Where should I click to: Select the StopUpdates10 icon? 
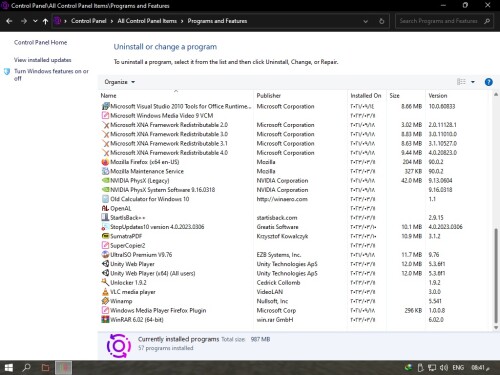pyautogui.click(x=105, y=227)
